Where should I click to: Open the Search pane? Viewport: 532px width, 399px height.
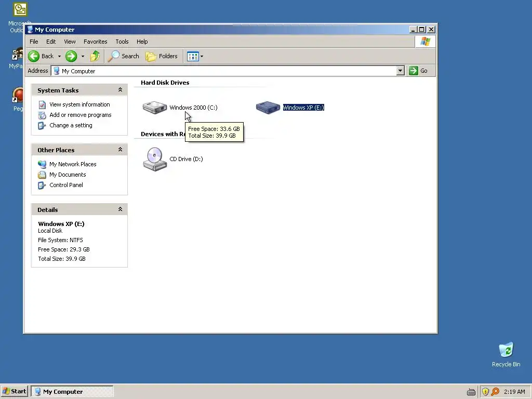click(123, 56)
